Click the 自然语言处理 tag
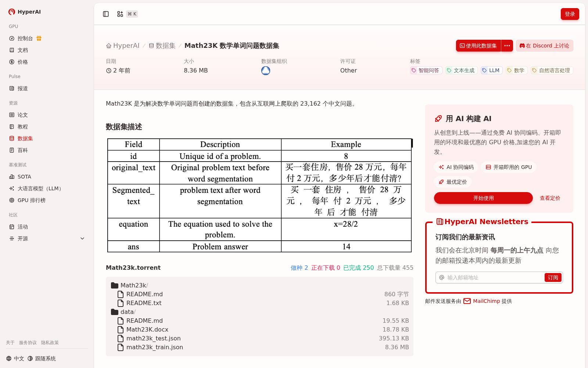Screen dimensions: 588x368 552,70
